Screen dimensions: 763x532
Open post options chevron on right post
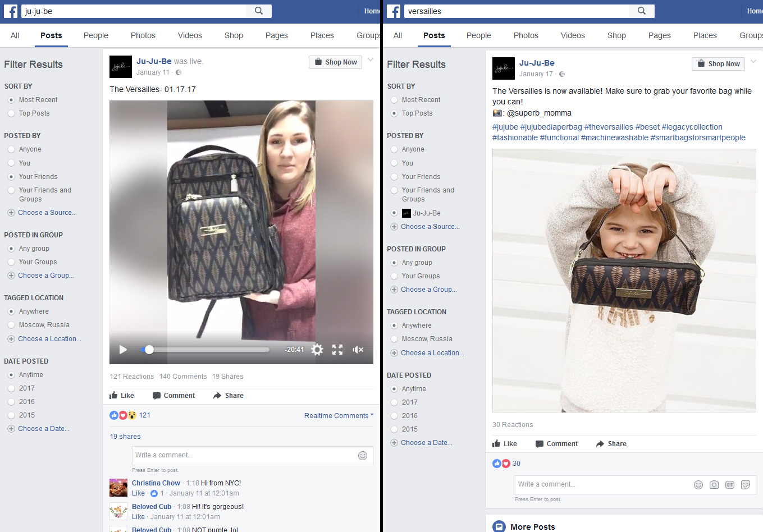[753, 62]
